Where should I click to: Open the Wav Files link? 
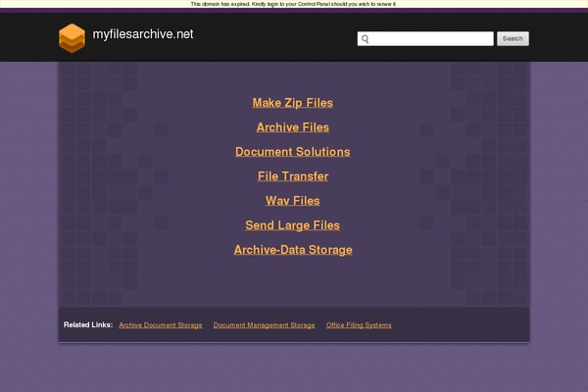(293, 201)
